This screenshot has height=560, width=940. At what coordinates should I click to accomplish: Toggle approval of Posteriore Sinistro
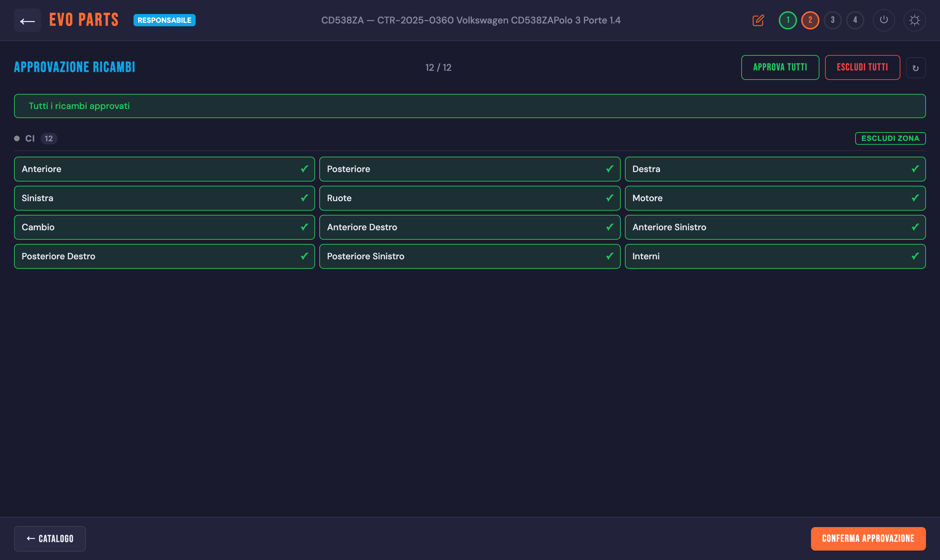469,256
